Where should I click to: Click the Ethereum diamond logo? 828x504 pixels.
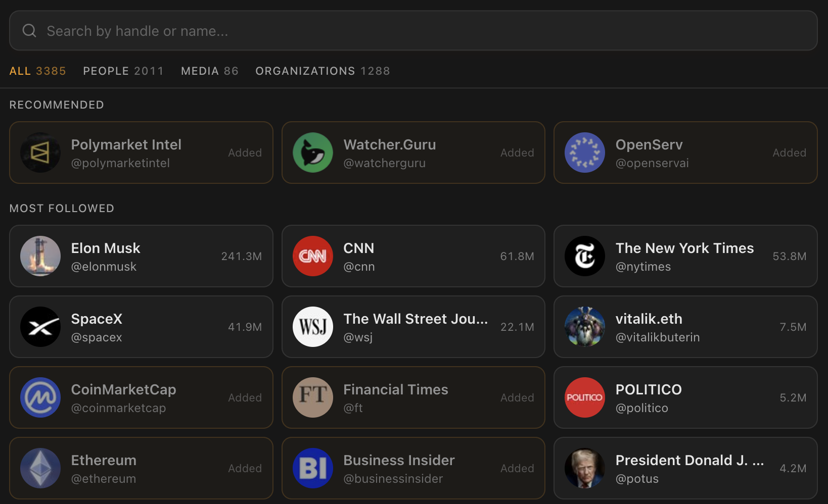(40, 468)
